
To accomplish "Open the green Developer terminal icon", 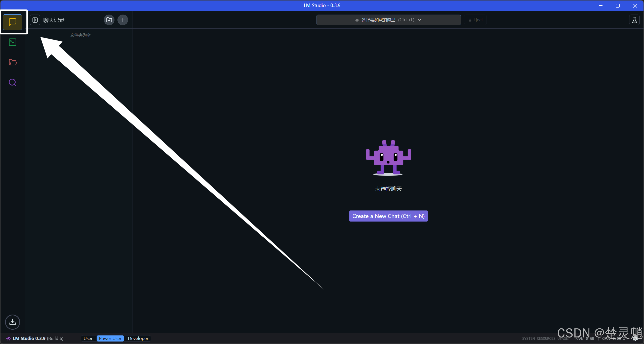I will coord(13,42).
